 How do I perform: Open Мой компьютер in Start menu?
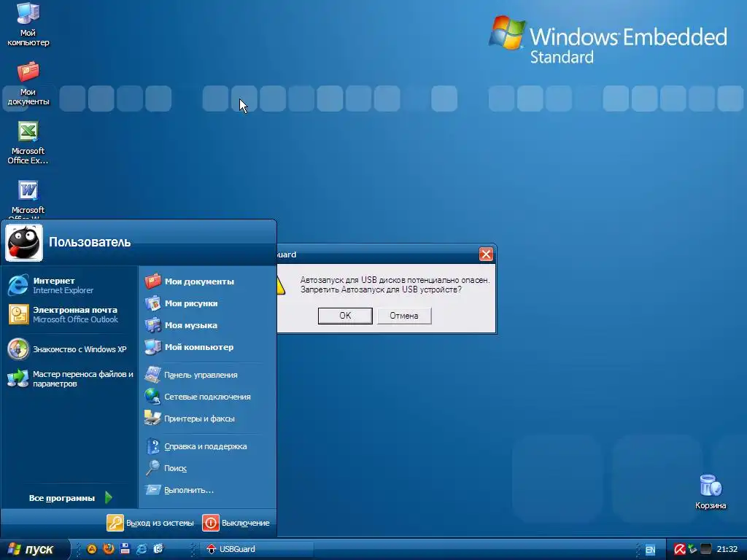208,347
